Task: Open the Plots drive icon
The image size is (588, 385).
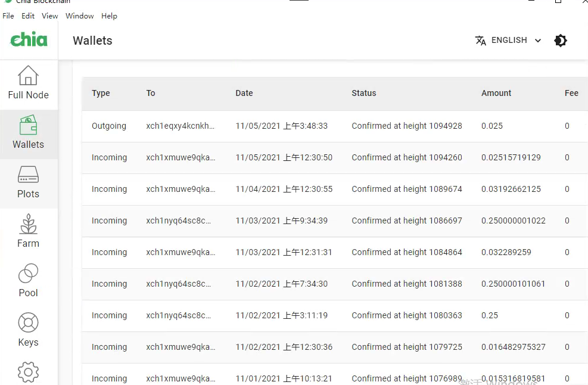Action: (x=28, y=175)
